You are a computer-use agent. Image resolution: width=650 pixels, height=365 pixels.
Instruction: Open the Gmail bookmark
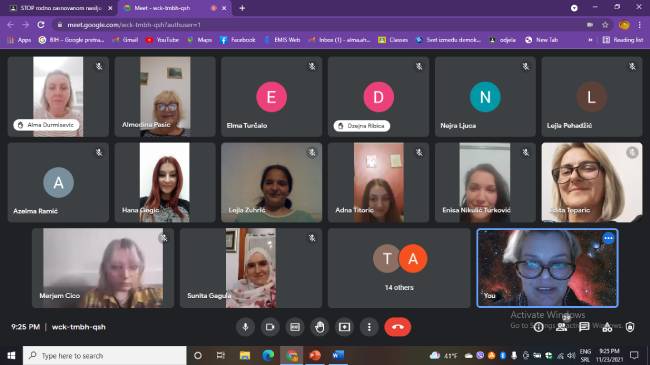[126, 40]
